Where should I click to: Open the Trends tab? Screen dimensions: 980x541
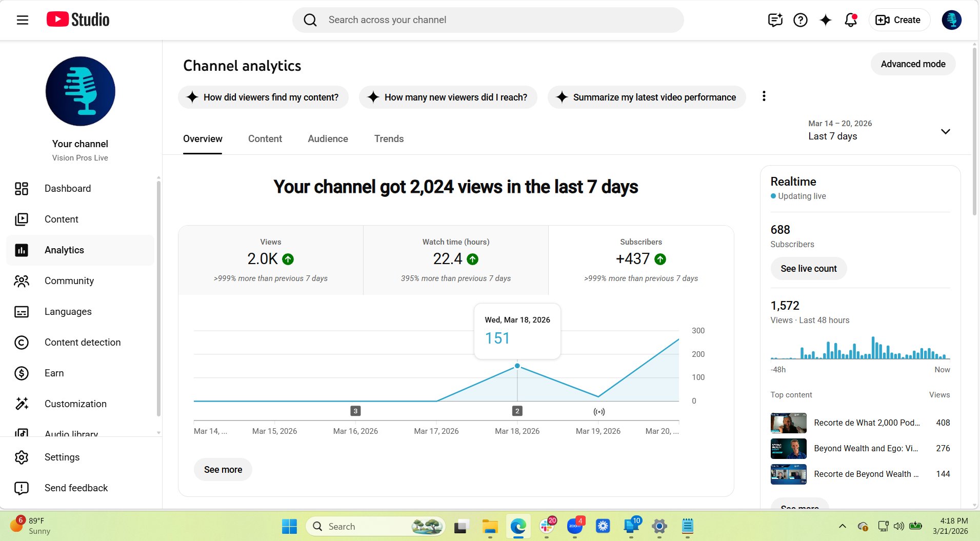click(x=389, y=138)
